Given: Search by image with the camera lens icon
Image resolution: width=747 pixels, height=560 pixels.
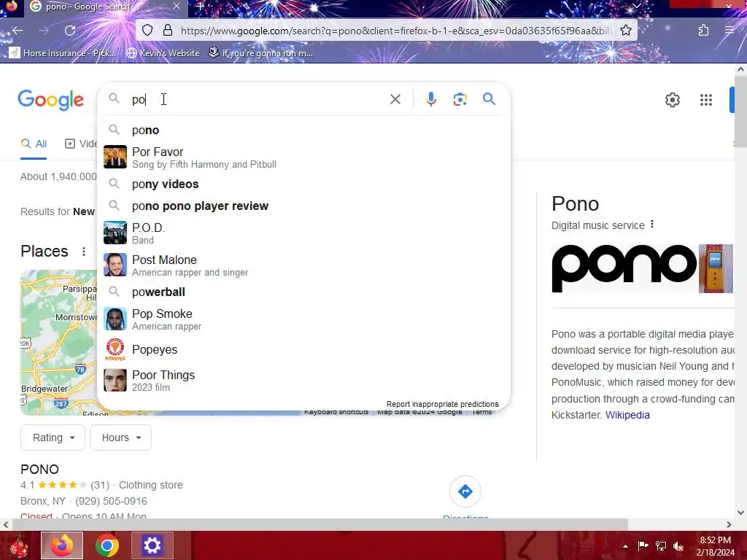Looking at the screenshot, I should coord(460,99).
